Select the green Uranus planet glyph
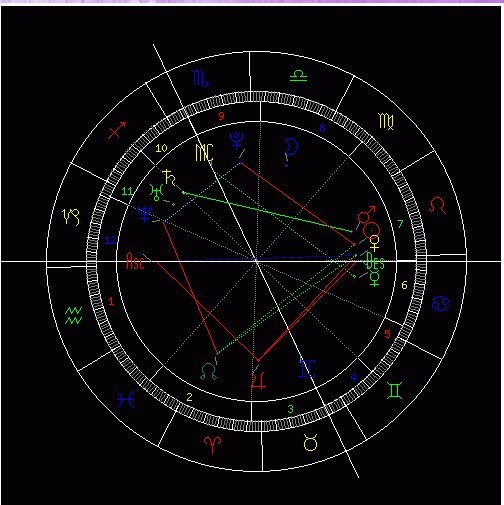This screenshot has height=505, width=504. (x=156, y=192)
